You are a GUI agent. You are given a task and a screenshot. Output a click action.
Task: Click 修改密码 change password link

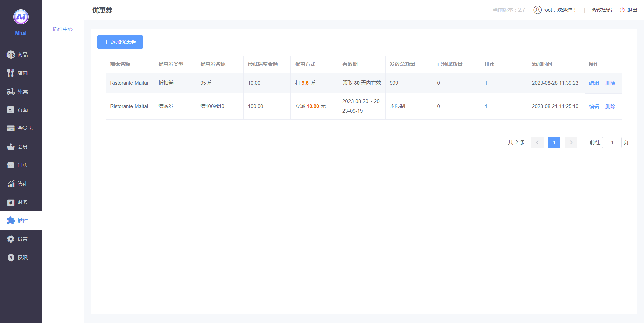click(602, 10)
